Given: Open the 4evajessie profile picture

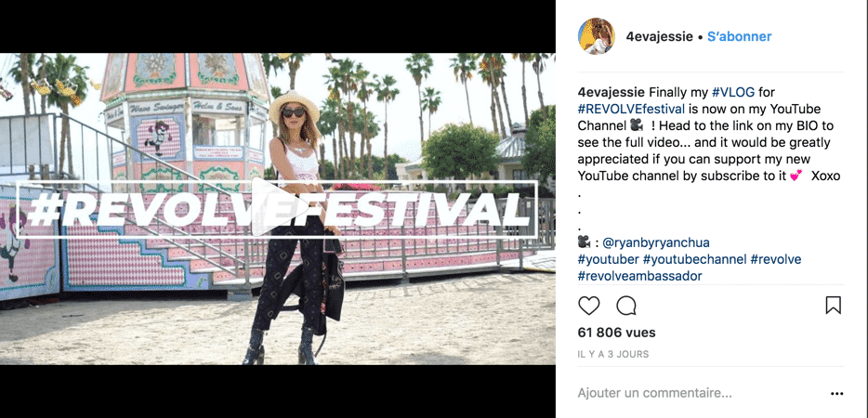Looking at the screenshot, I should tap(597, 36).
